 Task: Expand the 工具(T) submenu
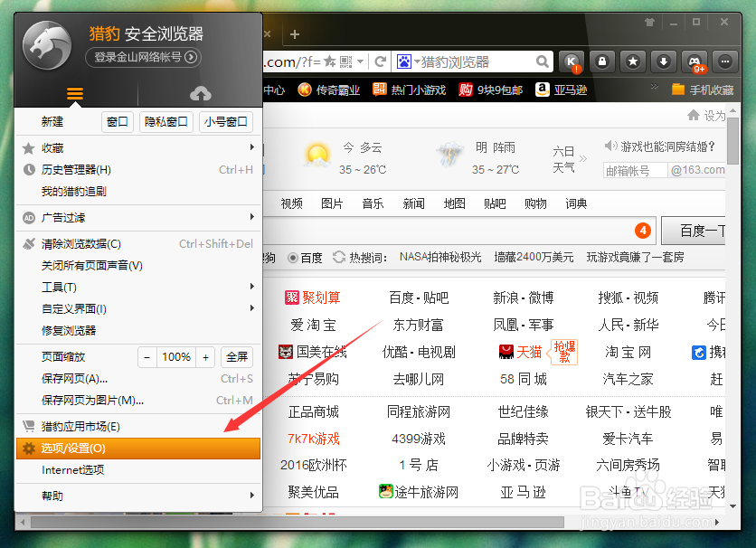coord(251,287)
